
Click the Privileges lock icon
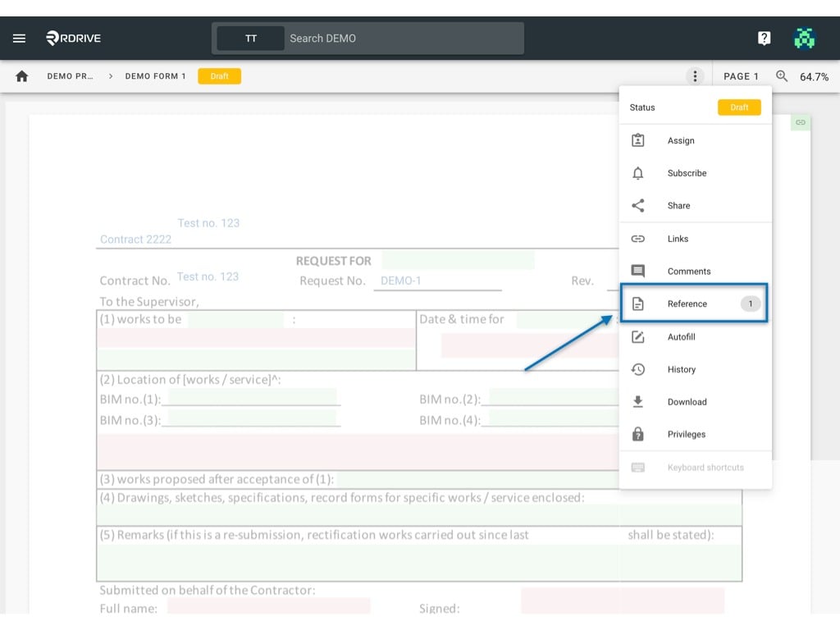point(637,434)
